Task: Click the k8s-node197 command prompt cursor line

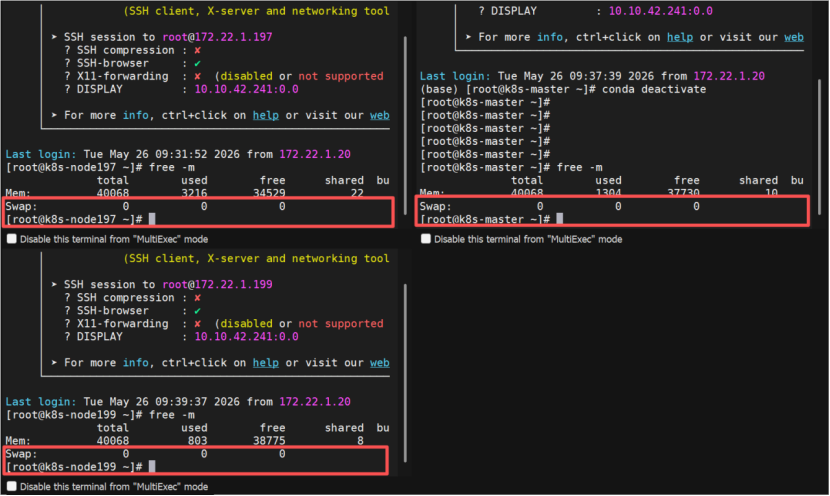Action: (x=80, y=219)
